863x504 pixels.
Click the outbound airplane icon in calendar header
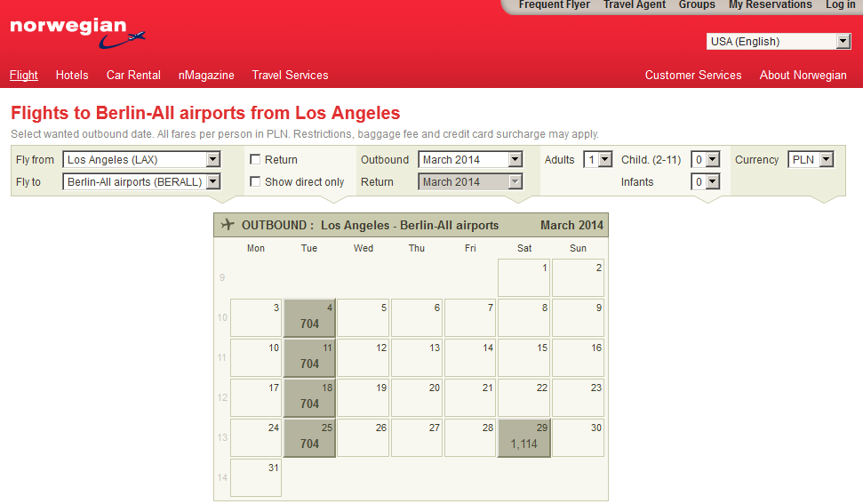tap(228, 225)
